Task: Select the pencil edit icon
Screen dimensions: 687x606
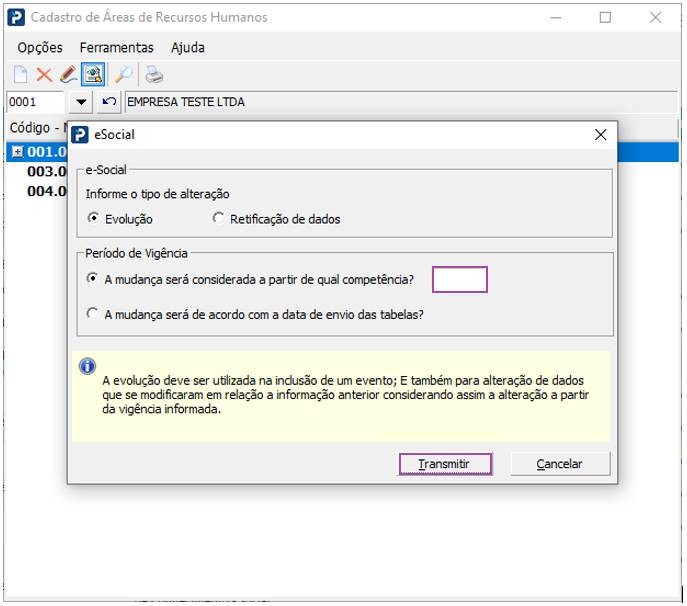Action: [x=68, y=74]
